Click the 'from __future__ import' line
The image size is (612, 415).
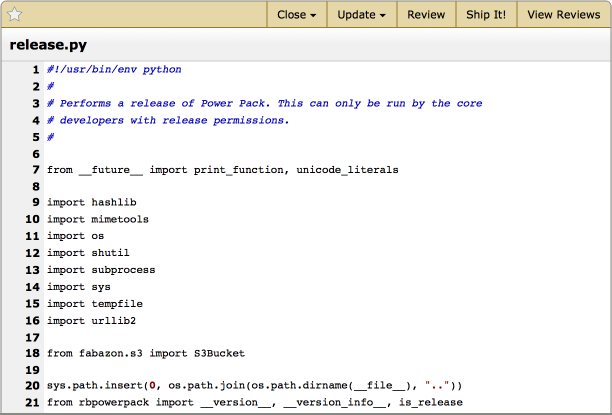click(222, 170)
